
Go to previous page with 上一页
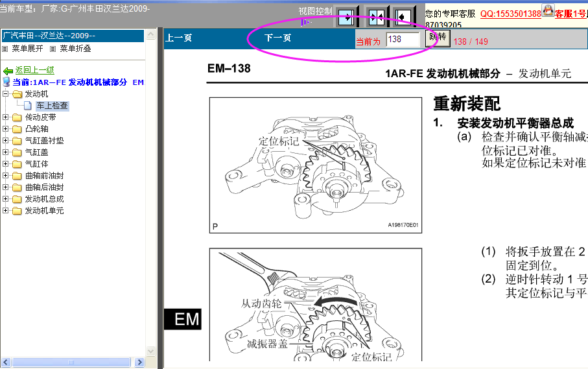[x=179, y=38]
